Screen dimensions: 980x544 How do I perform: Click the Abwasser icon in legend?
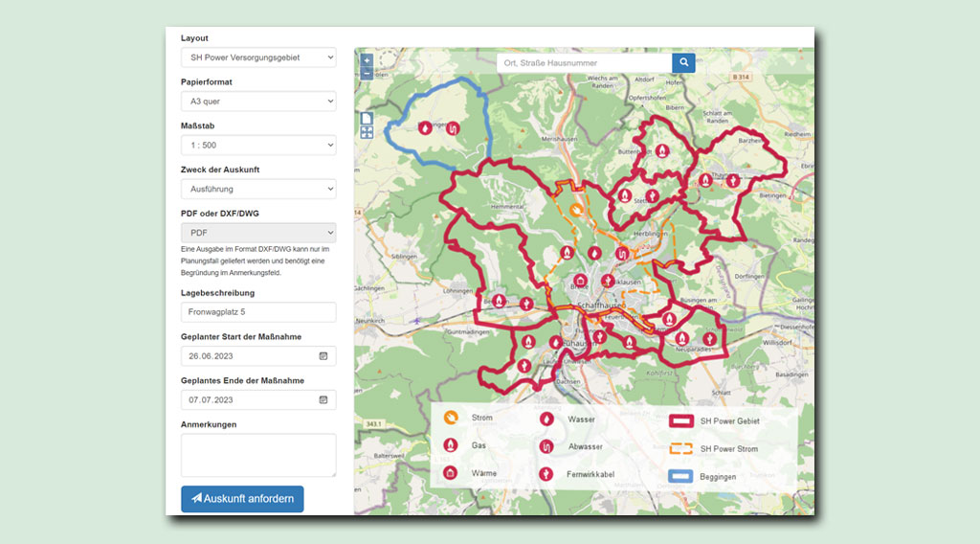pos(546,445)
